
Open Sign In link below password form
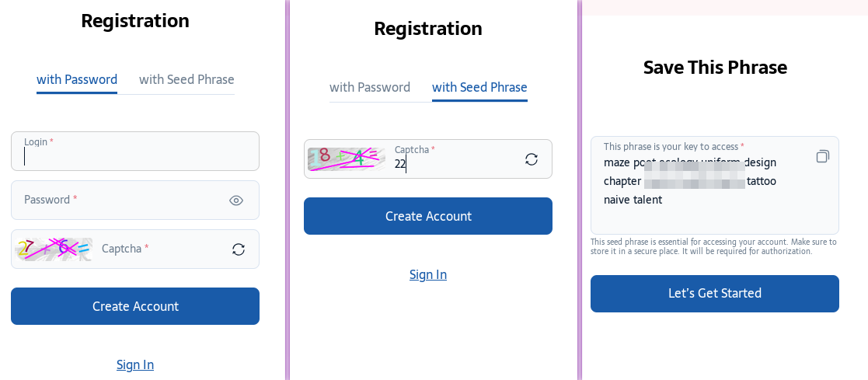point(135,364)
